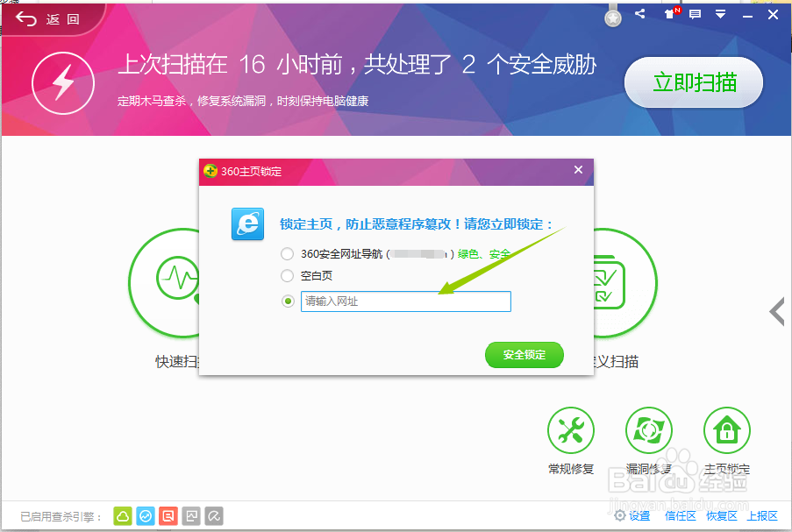Select the custom URL radio option

(x=288, y=301)
